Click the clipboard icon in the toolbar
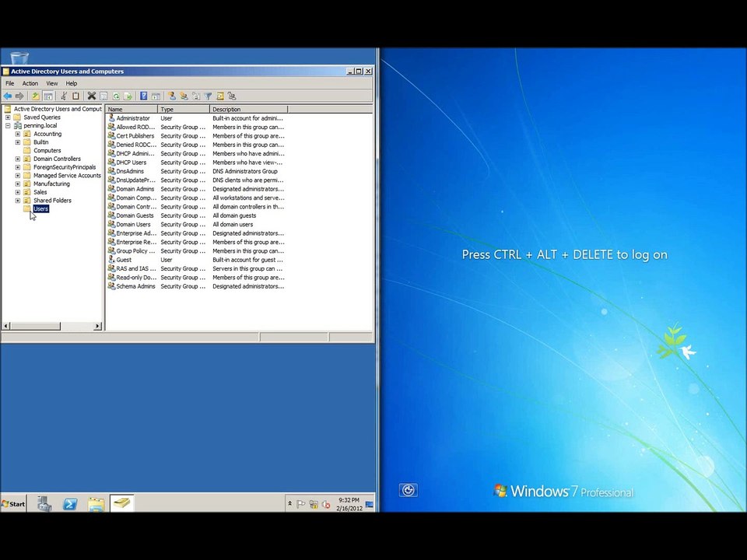The width and height of the screenshot is (747, 560). (75, 96)
